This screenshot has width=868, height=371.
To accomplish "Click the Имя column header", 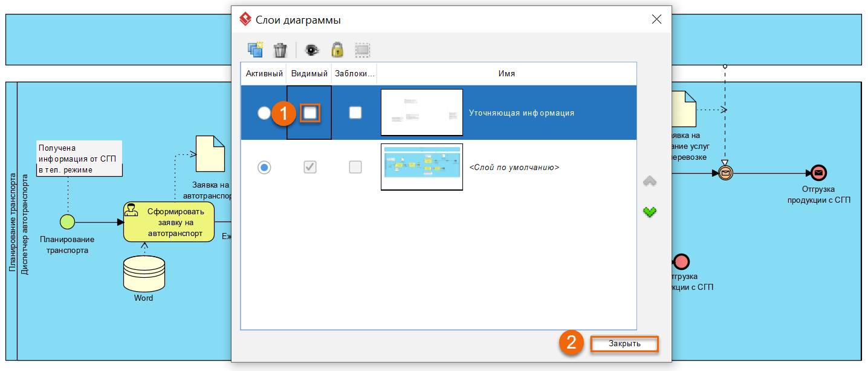I will [506, 73].
